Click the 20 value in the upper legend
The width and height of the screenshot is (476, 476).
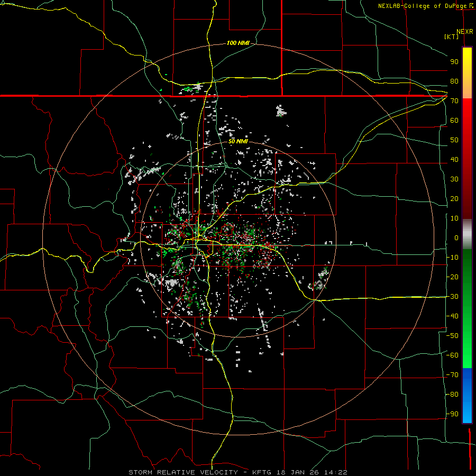click(x=454, y=198)
